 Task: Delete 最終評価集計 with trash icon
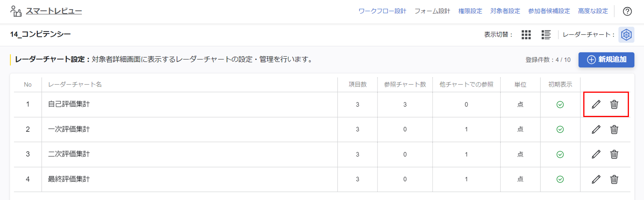(614, 179)
